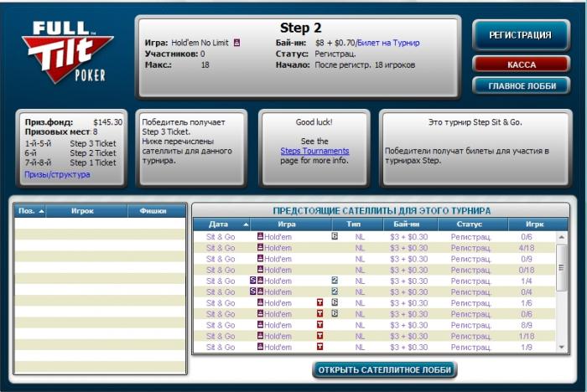Sort satellites by Игрк column header
The width and height of the screenshot is (587, 392).
tap(538, 224)
